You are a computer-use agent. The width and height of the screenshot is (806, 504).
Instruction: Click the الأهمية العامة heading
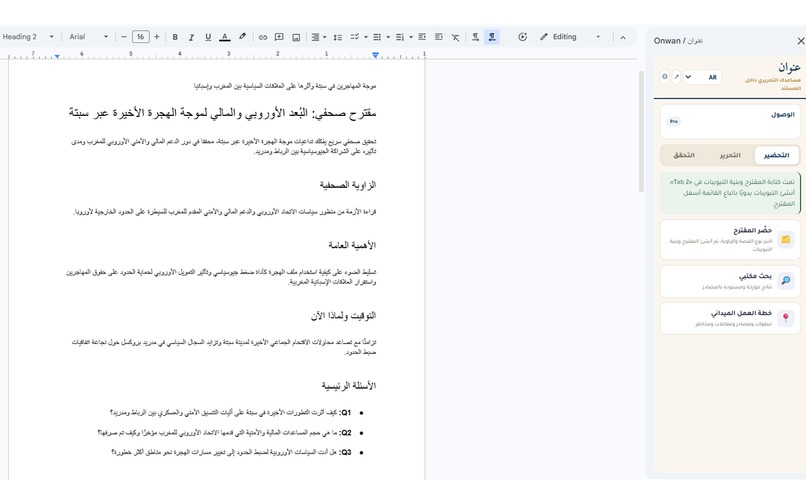click(352, 245)
